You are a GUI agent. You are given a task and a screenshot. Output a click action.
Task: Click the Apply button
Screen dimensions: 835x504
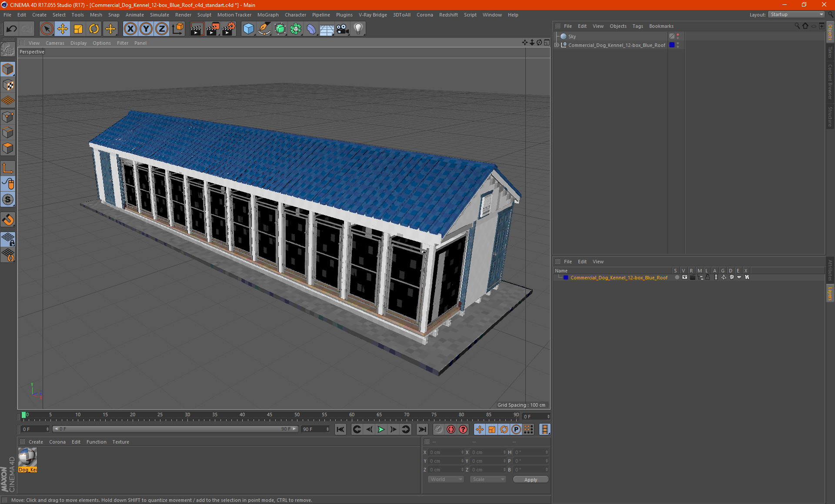[x=531, y=480]
